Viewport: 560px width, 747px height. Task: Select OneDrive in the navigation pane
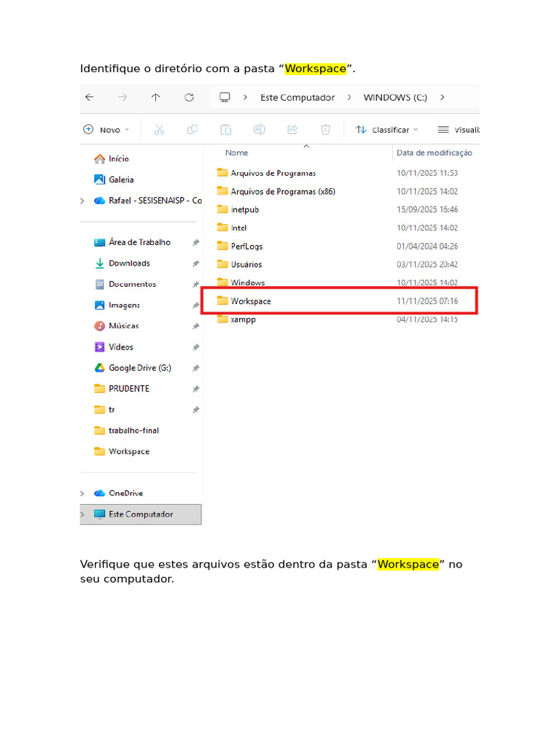click(119, 493)
